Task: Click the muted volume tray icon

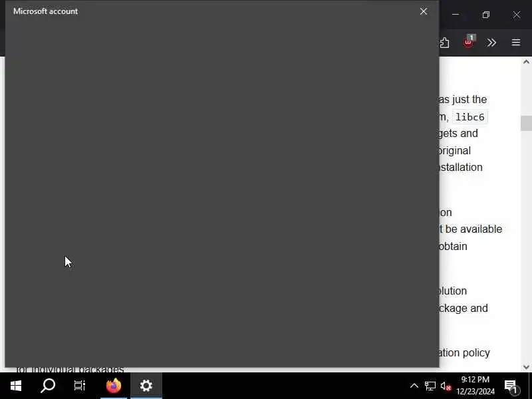Action: (x=446, y=386)
